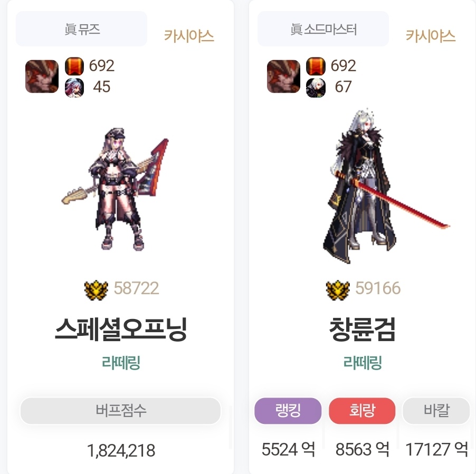Select the gray 바칼 tab

pos(436,411)
